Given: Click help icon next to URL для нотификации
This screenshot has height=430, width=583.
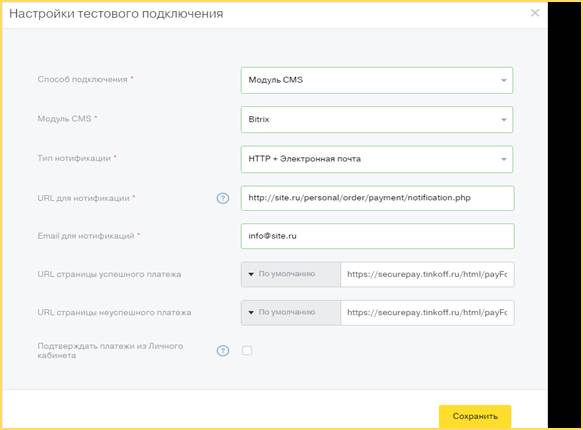Looking at the screenshot, I should tap(223, 198).
